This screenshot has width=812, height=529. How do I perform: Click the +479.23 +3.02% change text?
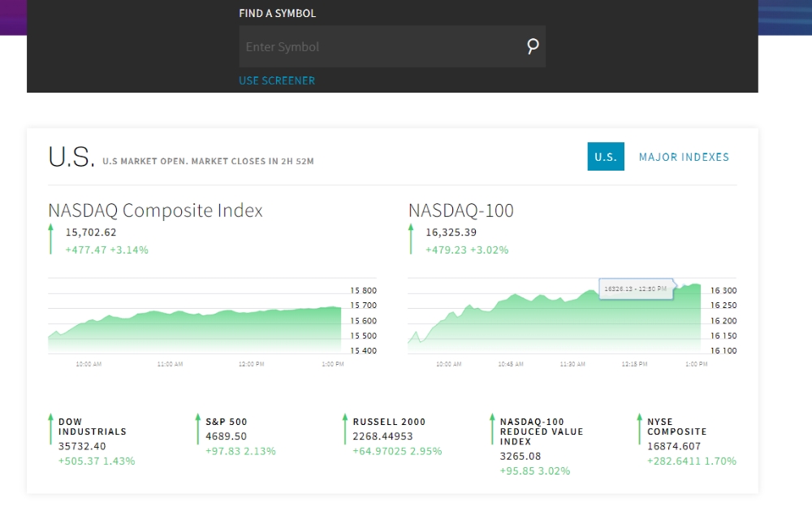point(467,249)
